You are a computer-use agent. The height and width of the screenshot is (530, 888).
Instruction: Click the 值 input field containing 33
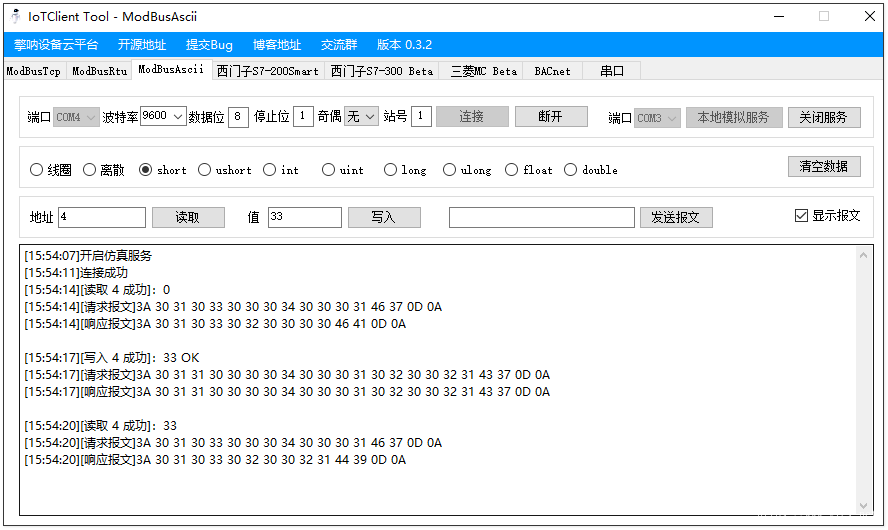tap(305, 217)
